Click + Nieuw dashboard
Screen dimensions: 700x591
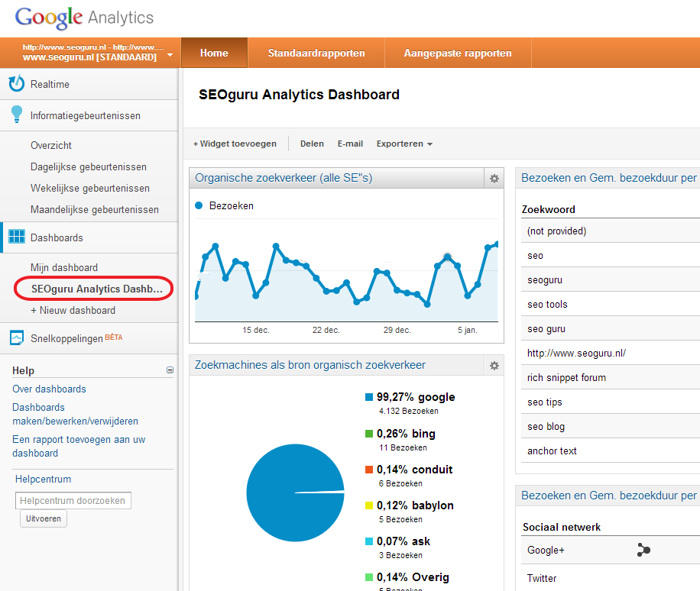[73, 311]
